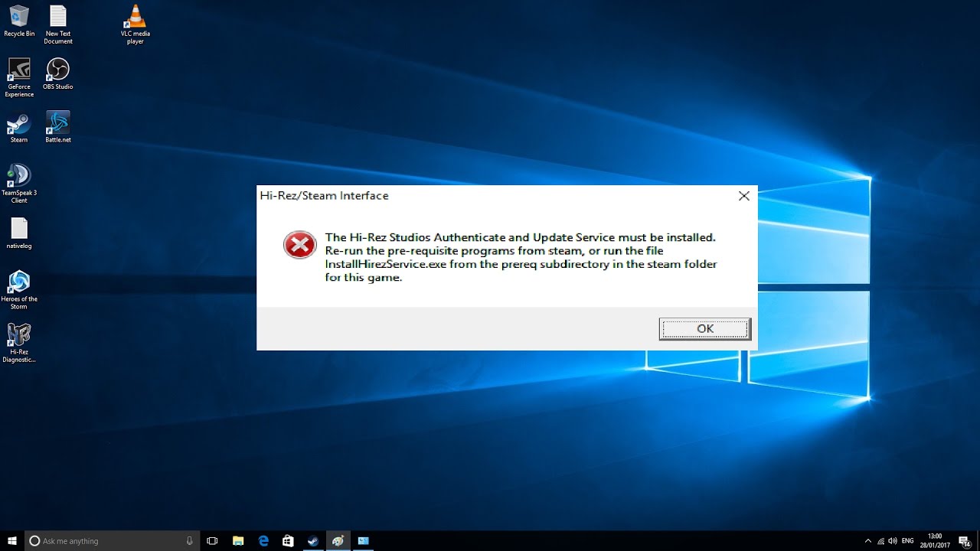This screenshot has height=551, width=980.
Task: Switch to Steam in the taskbar
Action: pyautogui.click(x=313, y=541)
